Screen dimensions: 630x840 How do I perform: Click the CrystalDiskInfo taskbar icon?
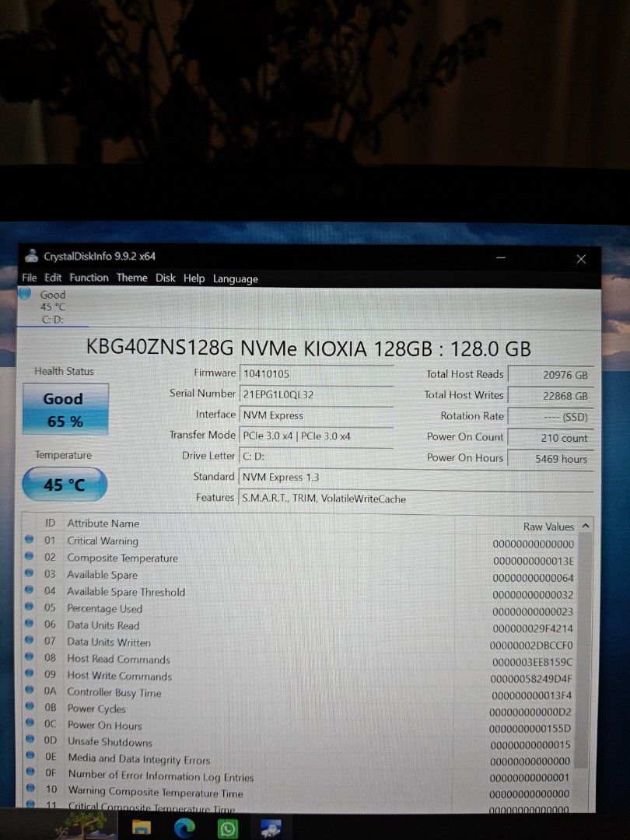tap(271, 828)
